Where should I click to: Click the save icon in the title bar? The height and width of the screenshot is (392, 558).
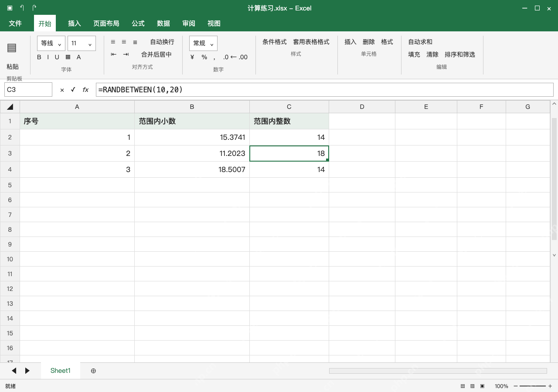[x=10, y=8]
